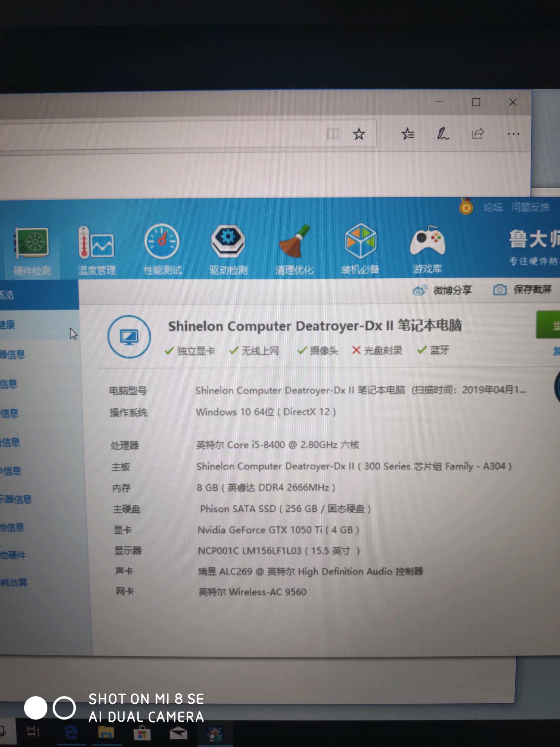Select the 清理优化 broom cleanup tab
The width and height of the screenshot is (560, 747).
pyautogui.click(x=294, y=250)
